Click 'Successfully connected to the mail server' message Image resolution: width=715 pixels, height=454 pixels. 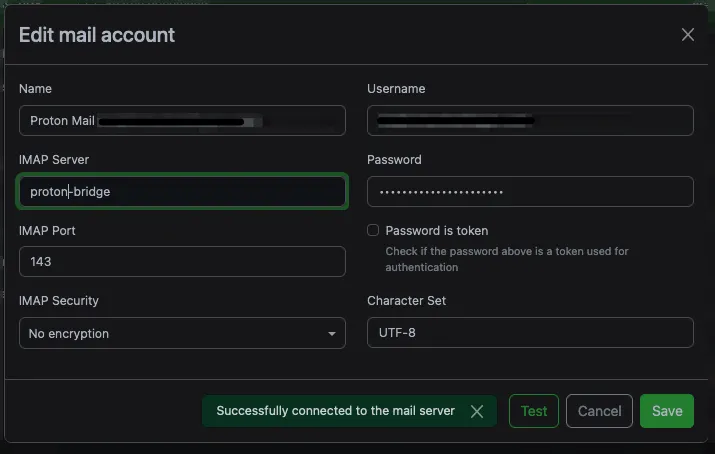tap(336, 411)
